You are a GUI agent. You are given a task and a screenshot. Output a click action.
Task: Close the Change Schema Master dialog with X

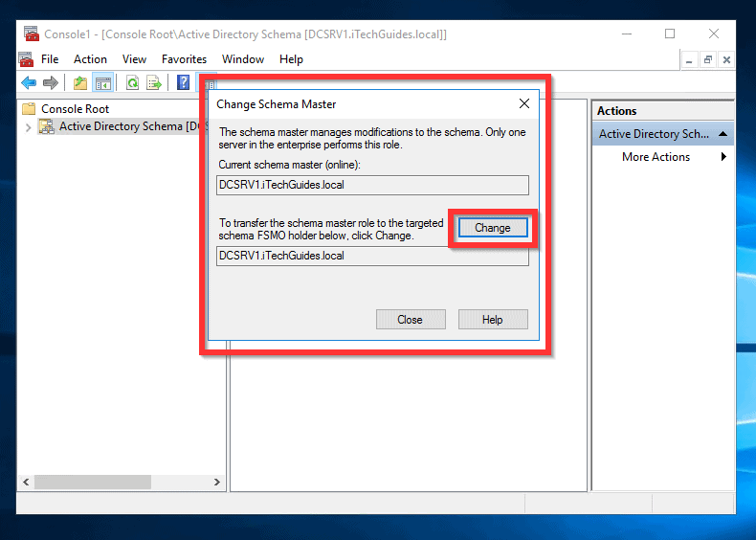coord(524,103)
